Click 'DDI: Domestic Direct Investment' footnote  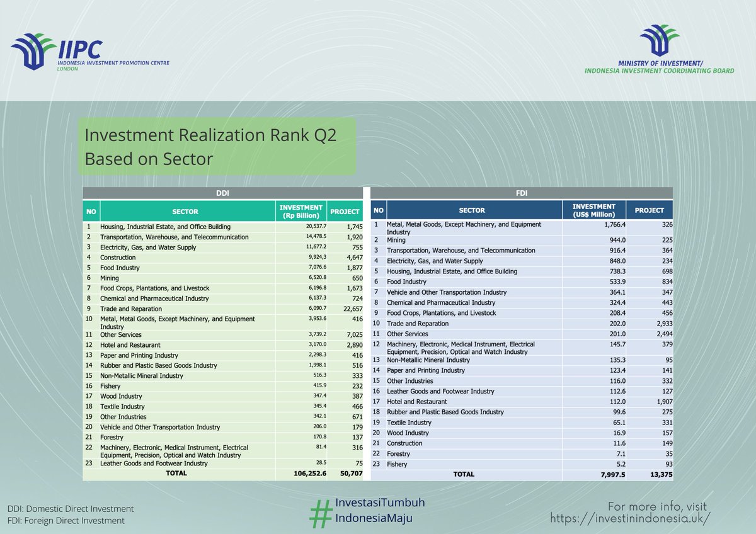71,509
